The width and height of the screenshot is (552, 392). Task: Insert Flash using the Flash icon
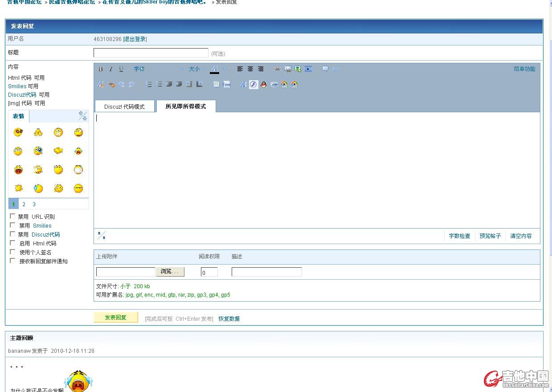(253, 85)
